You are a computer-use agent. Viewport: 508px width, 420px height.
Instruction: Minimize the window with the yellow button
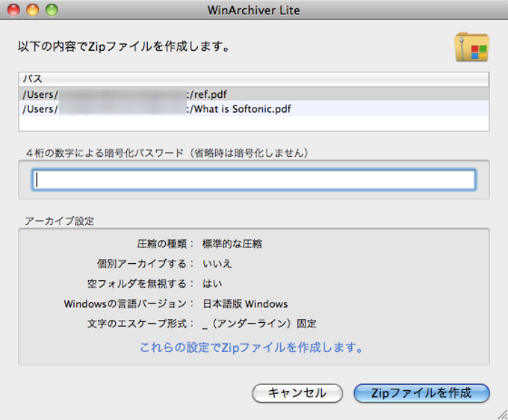point(33,10)
